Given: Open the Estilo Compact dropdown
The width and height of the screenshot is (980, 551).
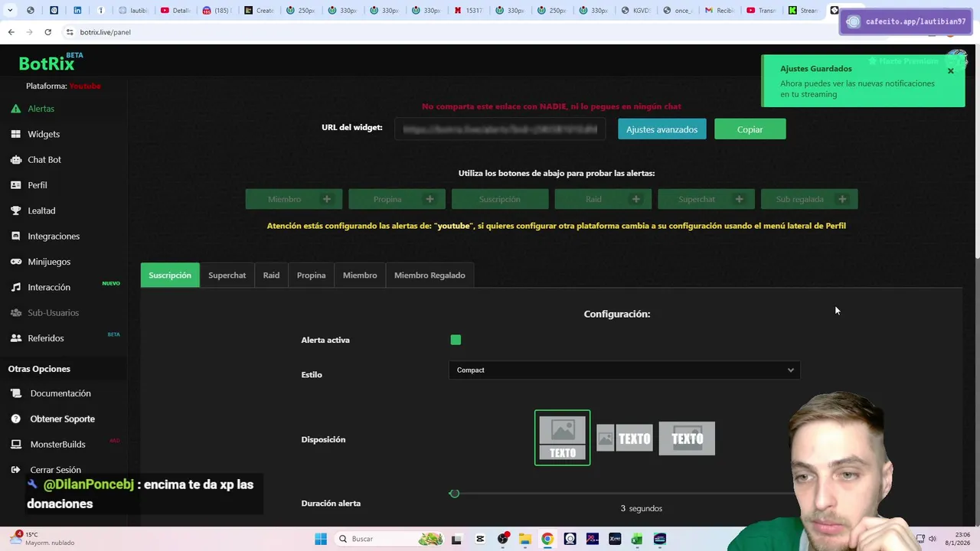Looking at the screenshot, I should click(x=624, y=370).
